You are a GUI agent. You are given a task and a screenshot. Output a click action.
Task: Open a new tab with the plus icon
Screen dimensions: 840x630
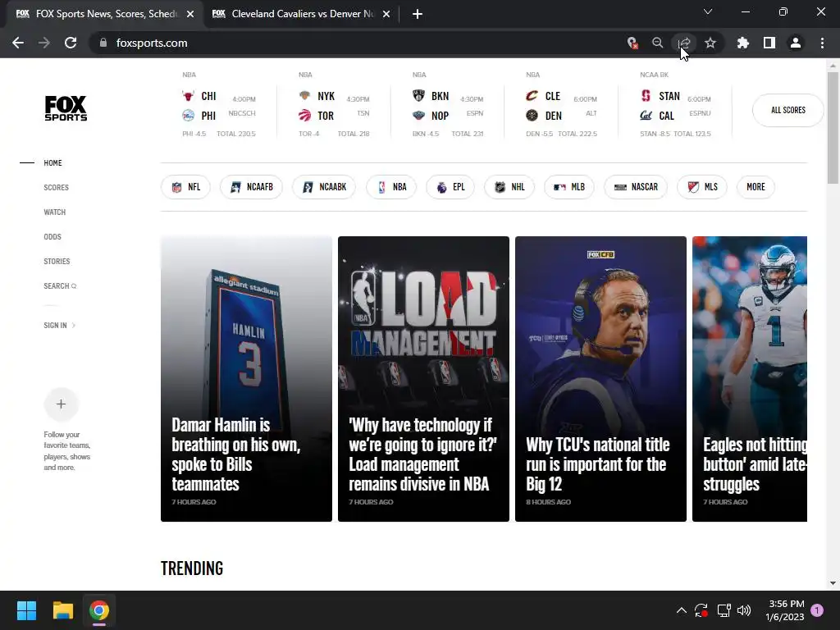pyautogui.click(x=418, y=14)
